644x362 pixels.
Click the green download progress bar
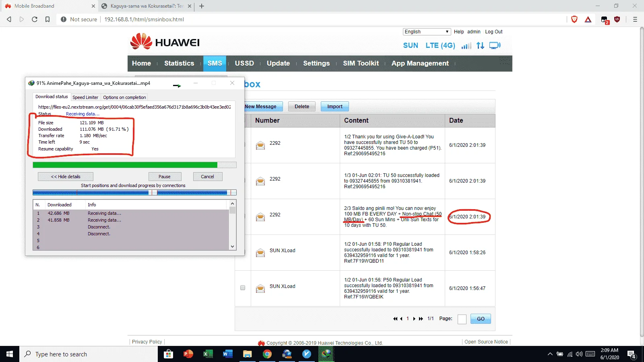[134, 165]
